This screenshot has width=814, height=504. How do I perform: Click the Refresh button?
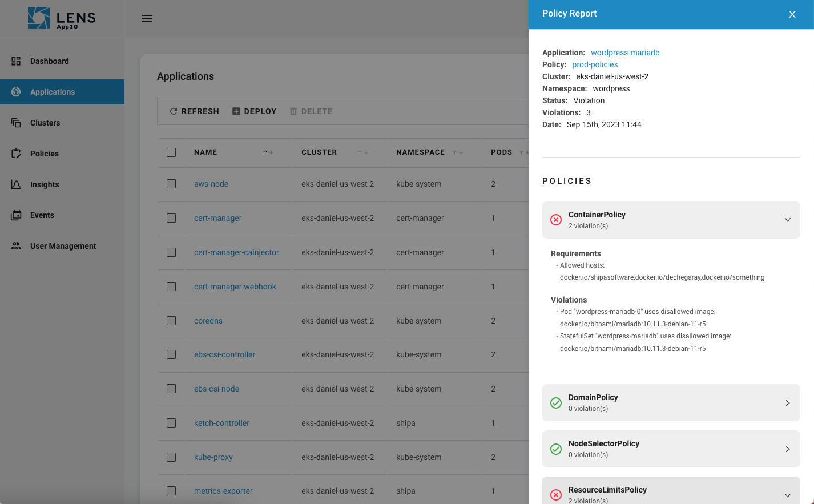click(194, 111)
